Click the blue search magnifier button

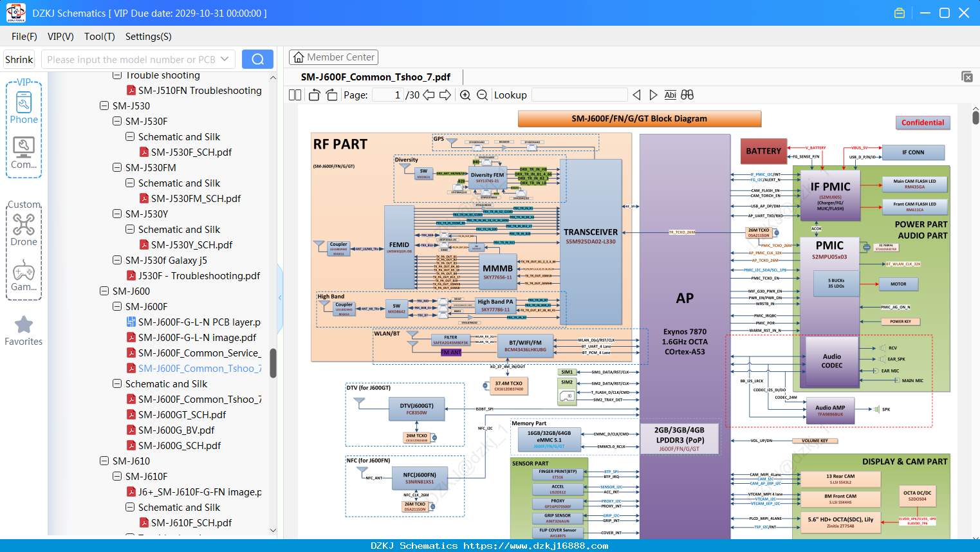tap(257, 59)
